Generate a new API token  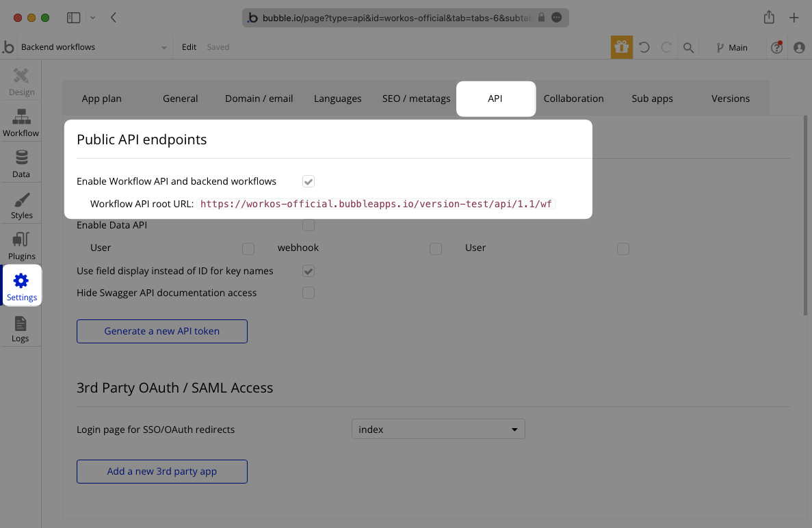tap(162, 331)
